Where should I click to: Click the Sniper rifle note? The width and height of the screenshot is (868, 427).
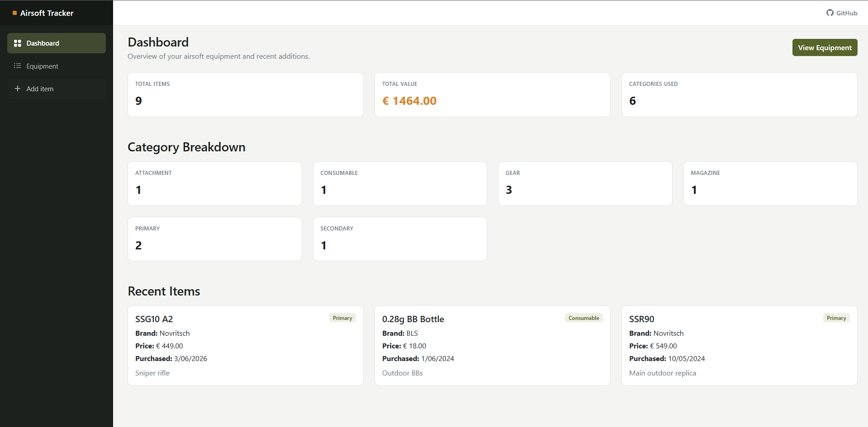(152, 373)
